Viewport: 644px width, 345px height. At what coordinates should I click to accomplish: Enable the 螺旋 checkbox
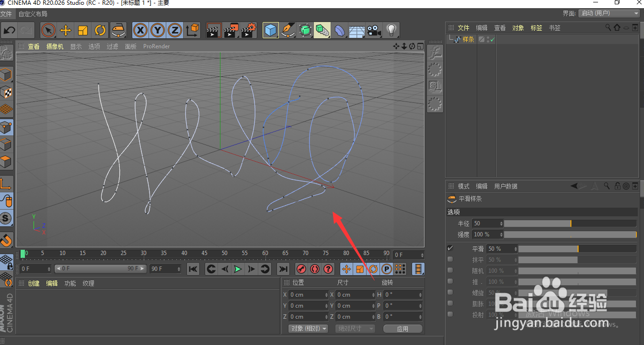450,292
